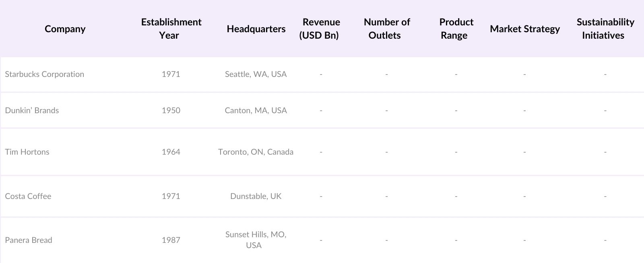Select the Toronto, ON, Canada cell
The width and height of the screenshot is (644, 263).
click(256, 152)
